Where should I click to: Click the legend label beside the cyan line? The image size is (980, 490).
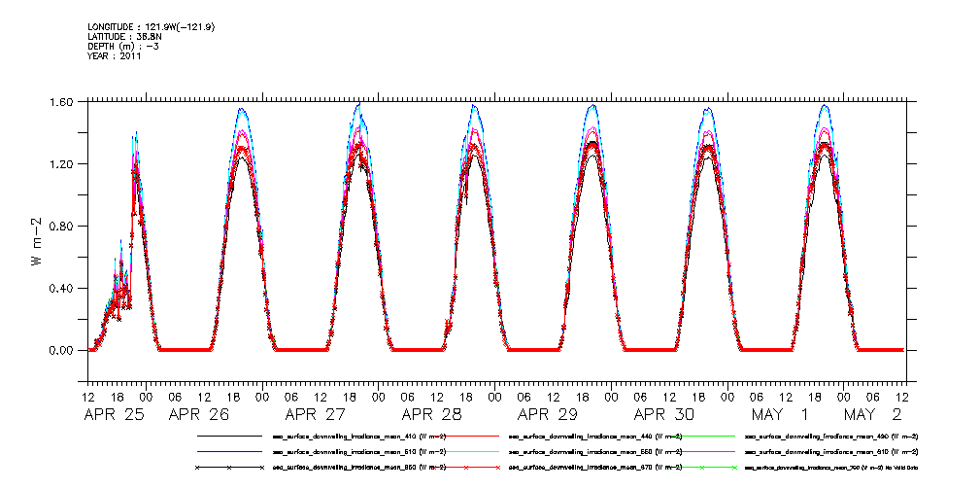(595, 452)
